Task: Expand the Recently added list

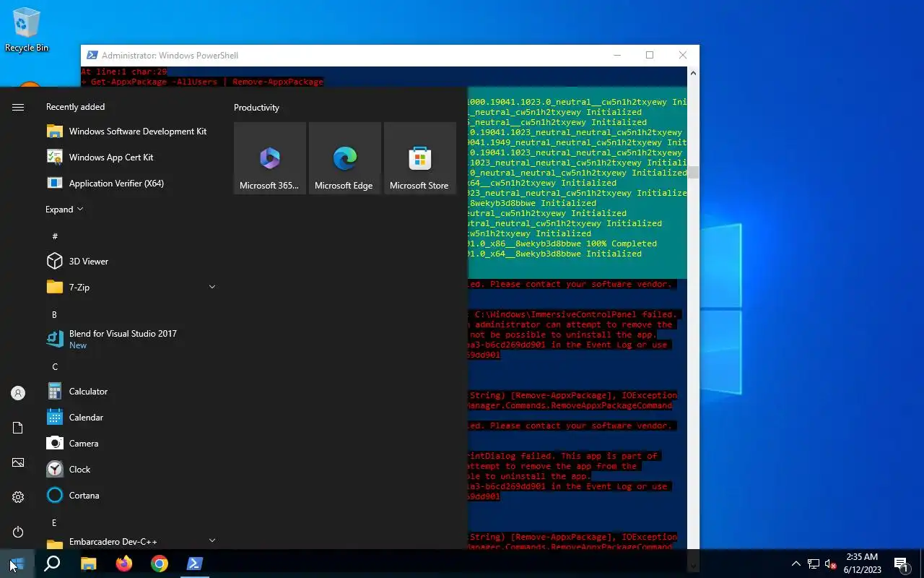Action: pyautogui.click(x=64, y=209)
